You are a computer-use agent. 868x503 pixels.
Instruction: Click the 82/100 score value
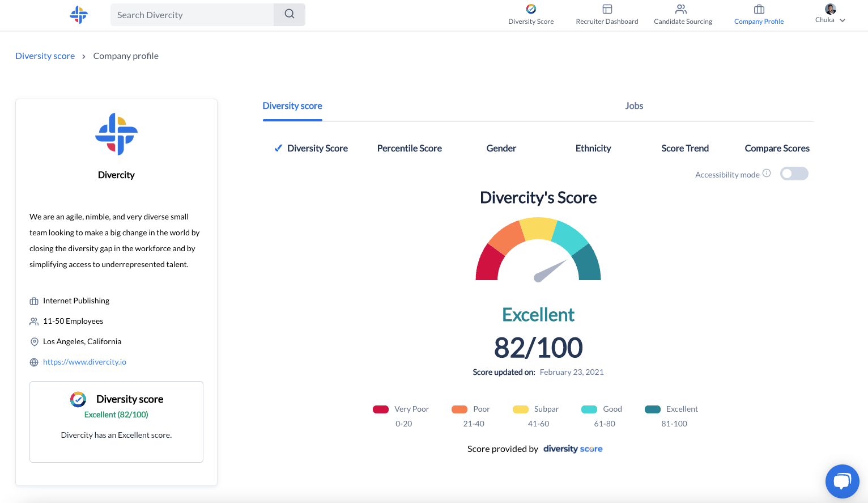(x=538, y=348)
